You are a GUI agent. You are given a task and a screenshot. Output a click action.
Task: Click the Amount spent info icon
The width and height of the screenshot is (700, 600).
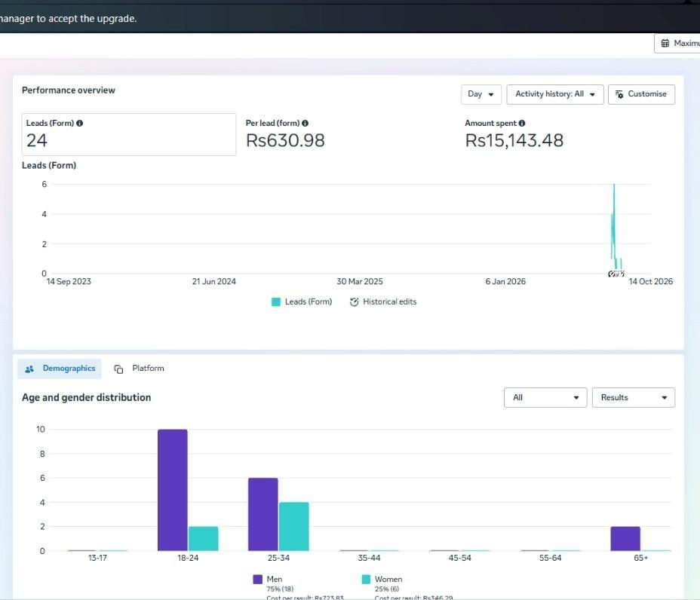(522, 123)
